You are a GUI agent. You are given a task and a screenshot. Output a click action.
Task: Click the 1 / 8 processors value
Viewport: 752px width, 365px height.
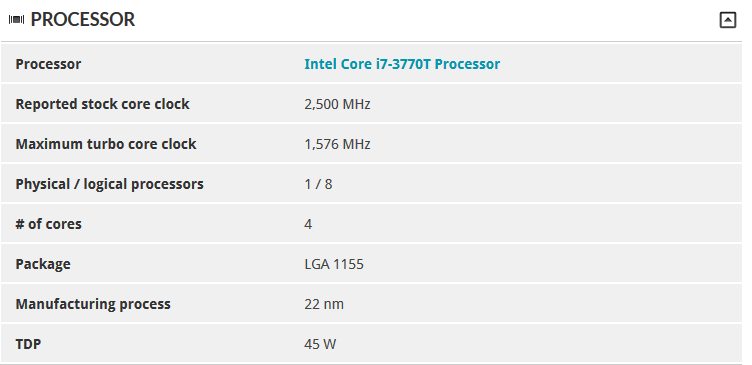[318, 184]
